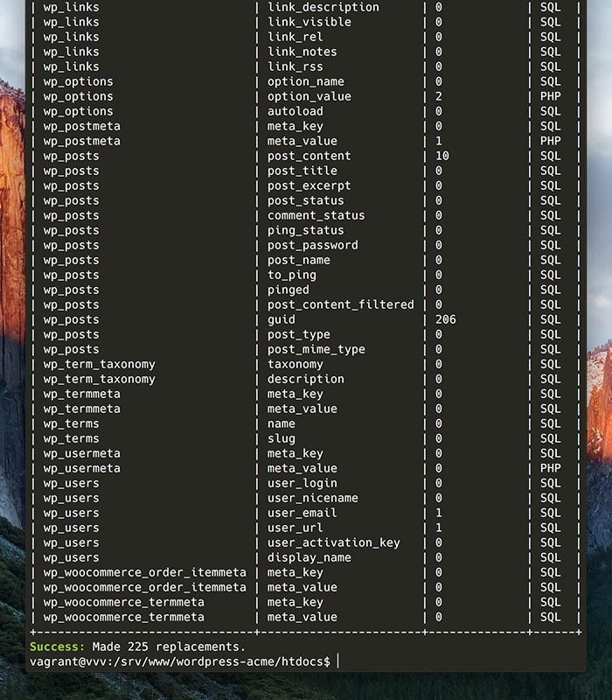
Task: Click the autoload column entry
Action: (x=295, y=111)
